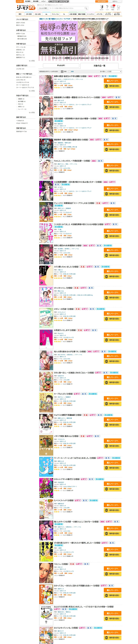Switch to 画像 grid view icon
Image resolution: width=138 pixels, height=644 pixels.
69,71
